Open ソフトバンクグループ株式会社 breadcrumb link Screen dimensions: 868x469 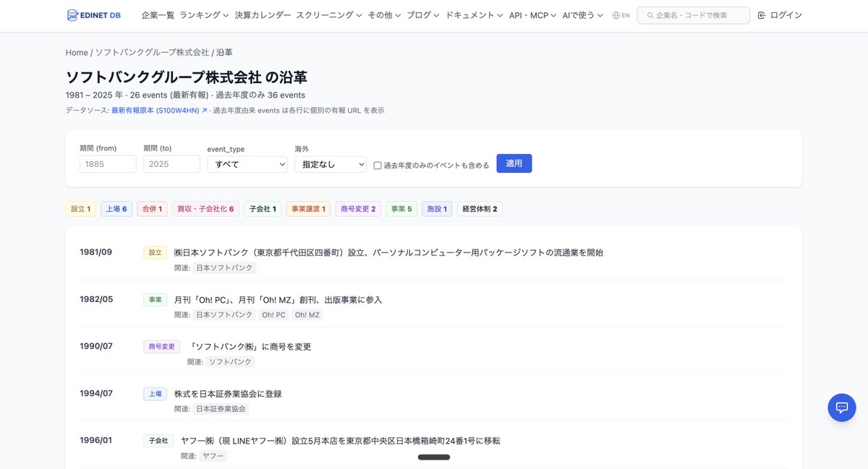click(152, 53)
